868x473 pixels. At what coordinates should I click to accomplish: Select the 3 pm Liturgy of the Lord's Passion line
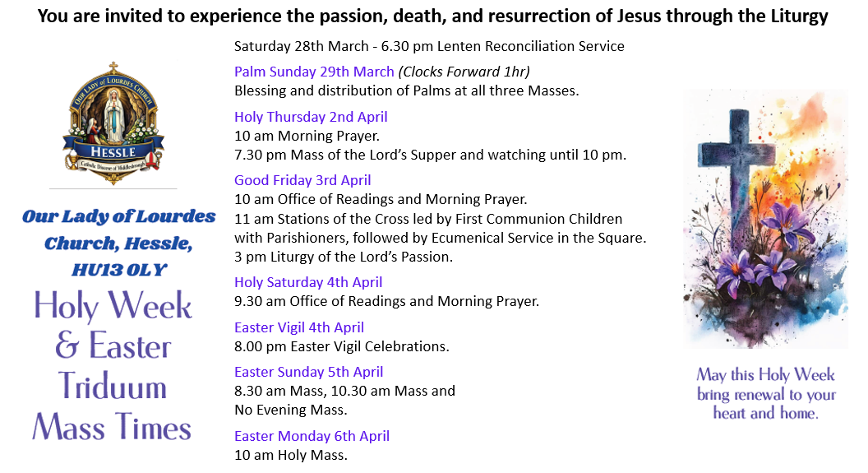tap(344, 257)
